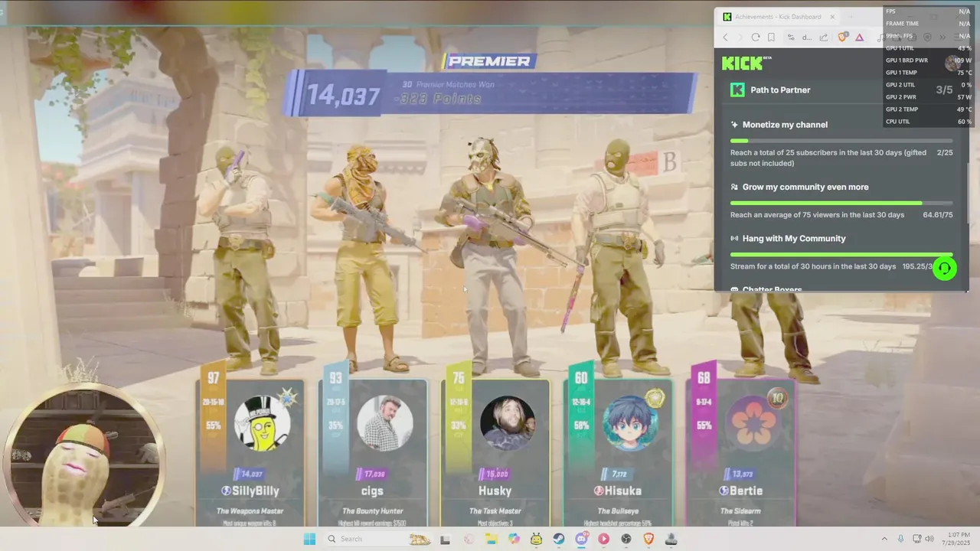Click the Grow my community even more heading

pos(805,187)
